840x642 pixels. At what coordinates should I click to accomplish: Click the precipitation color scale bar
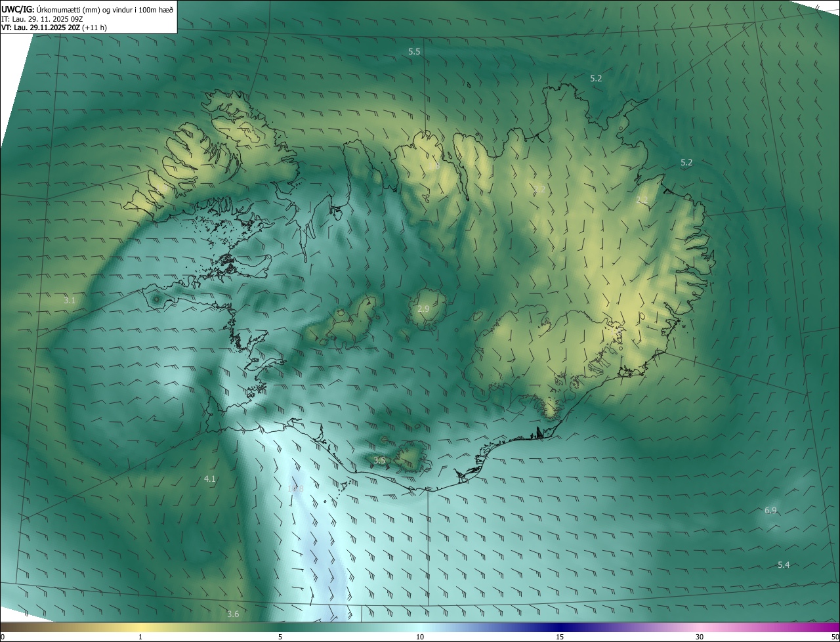pos(420,627)
